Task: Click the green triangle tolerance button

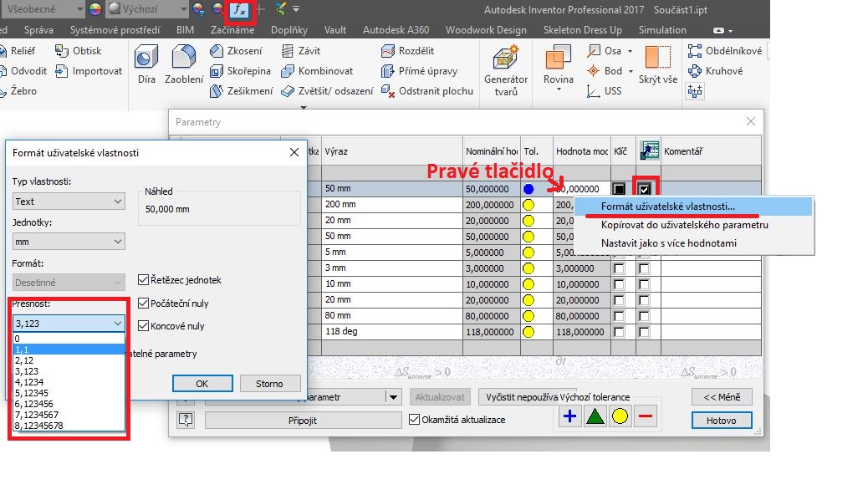Action: (595, 416)
